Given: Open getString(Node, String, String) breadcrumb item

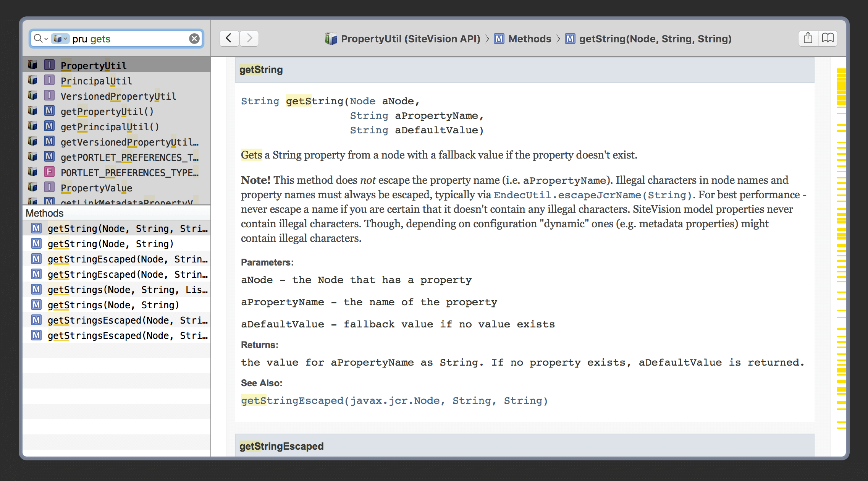Looking at the screenshot, I should (x=655, y=39).
